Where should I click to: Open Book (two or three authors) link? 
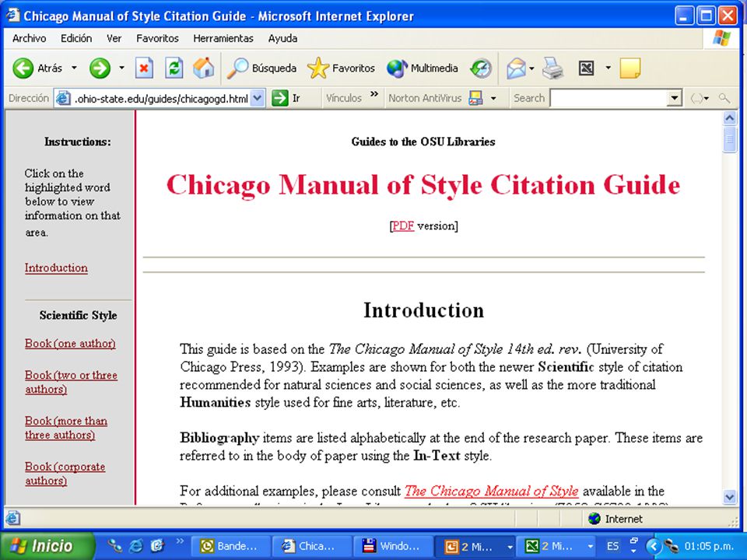71,382
